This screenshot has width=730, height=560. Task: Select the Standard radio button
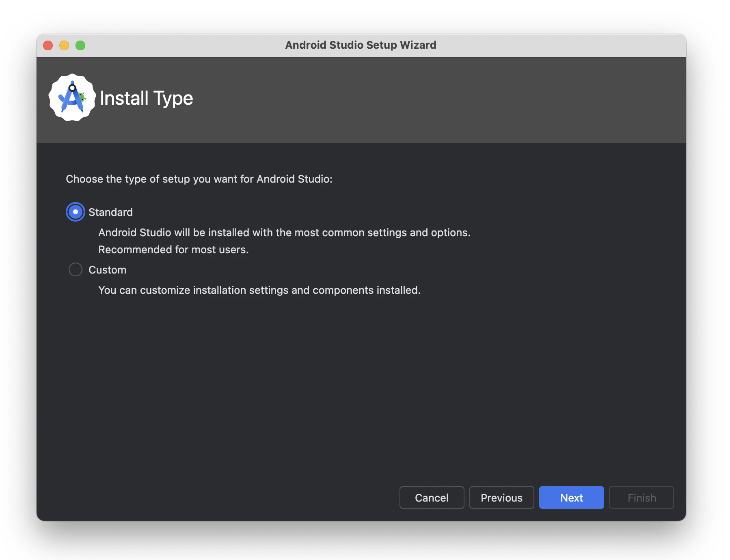76,212
